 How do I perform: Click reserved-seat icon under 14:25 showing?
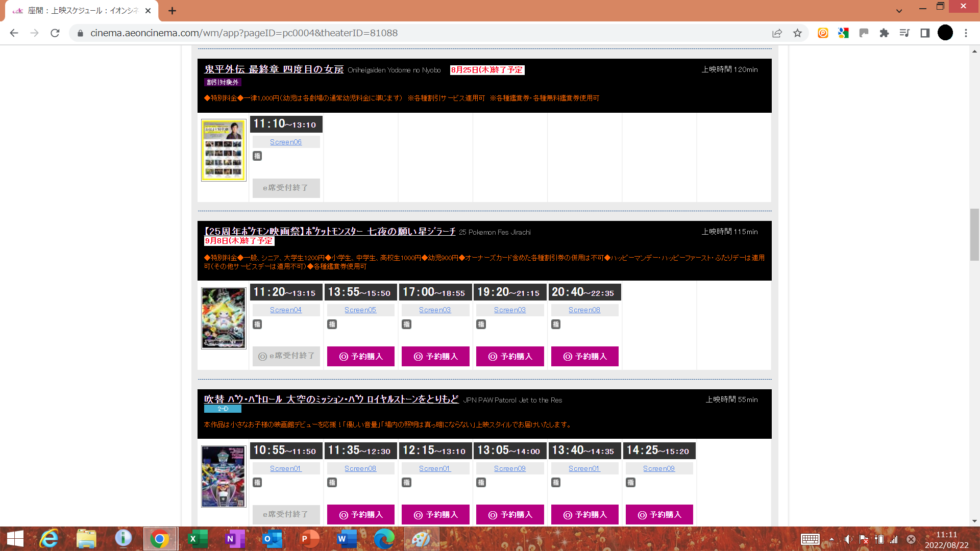(x=631, y=483)
